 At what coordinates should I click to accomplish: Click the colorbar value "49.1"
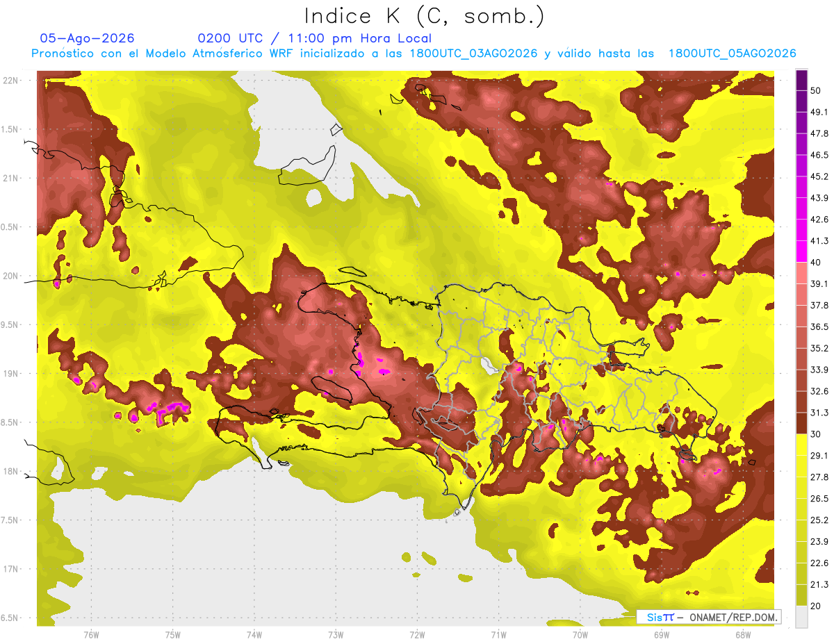[819, 112]
